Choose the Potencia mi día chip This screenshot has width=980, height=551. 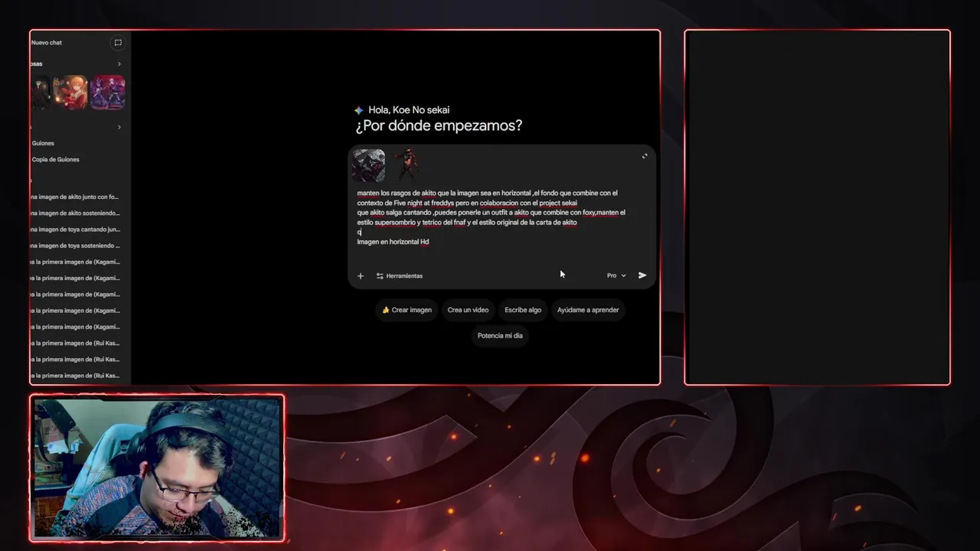[500, 335]
